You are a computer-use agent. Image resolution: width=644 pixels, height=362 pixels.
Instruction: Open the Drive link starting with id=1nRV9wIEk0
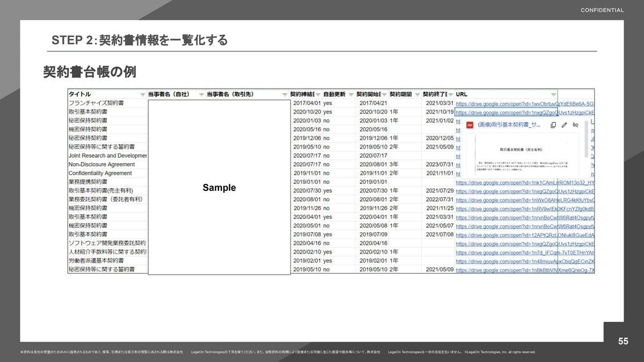525,209
